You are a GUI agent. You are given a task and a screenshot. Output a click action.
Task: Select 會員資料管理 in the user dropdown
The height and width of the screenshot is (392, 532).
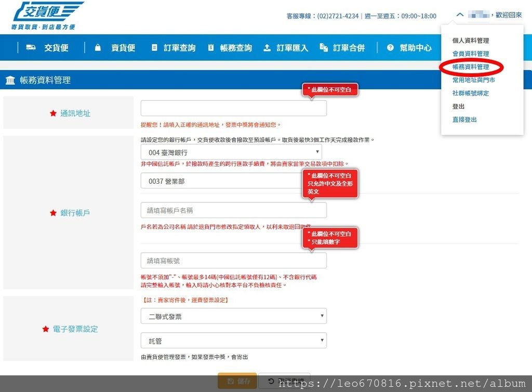pos(471,53)
